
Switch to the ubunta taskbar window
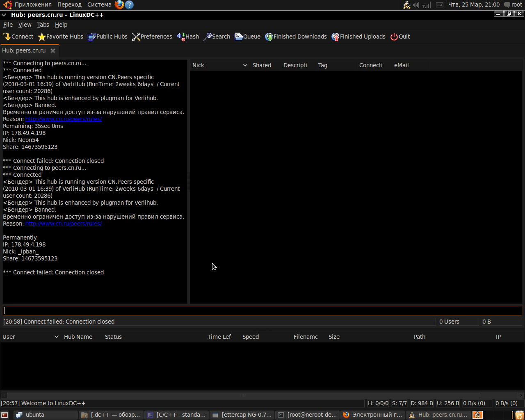(46, 415)
